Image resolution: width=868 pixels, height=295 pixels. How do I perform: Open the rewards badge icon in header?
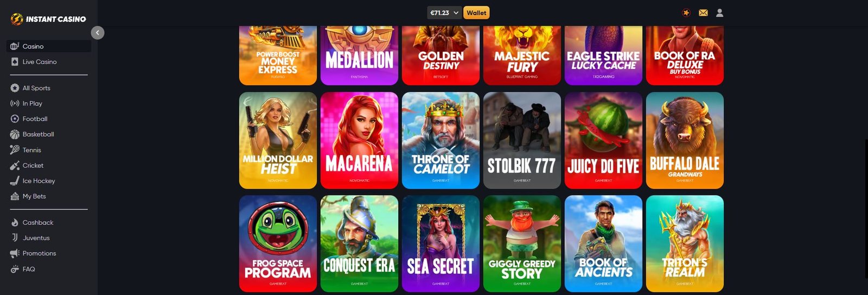click(686, 12)
